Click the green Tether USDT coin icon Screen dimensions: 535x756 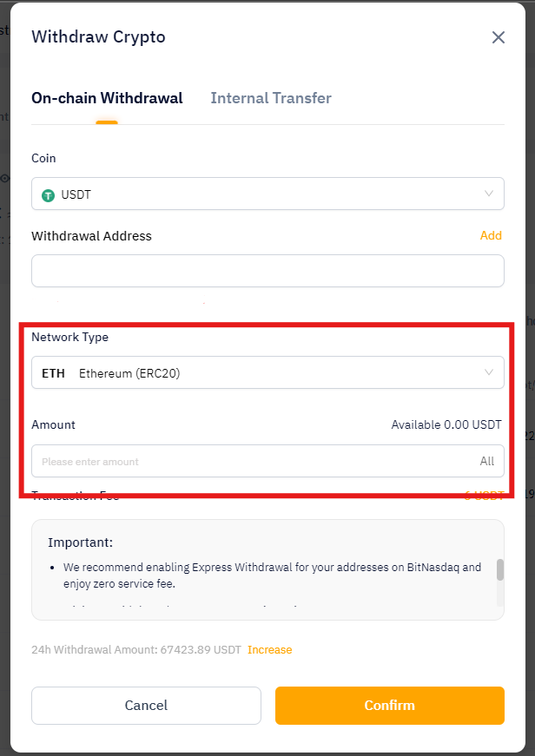point(49,194)
